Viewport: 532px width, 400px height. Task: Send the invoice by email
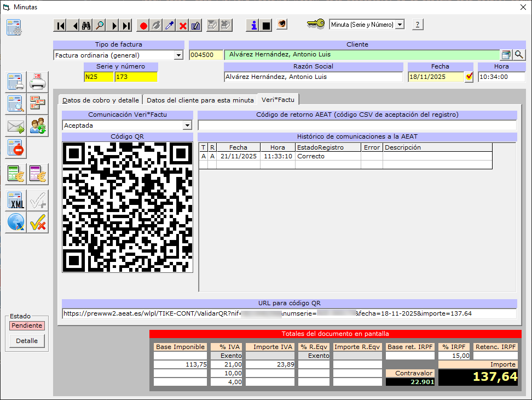(15, 127)
